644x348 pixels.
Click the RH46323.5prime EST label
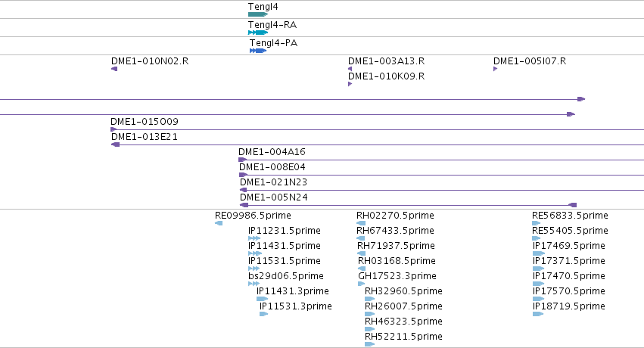[404, 322]
